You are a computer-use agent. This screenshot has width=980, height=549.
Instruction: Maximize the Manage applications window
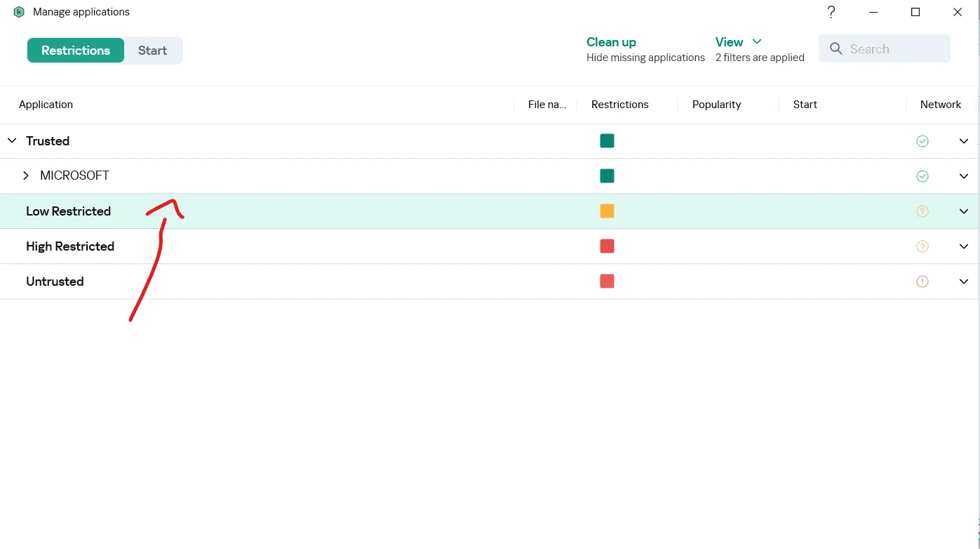[x=915, y=12]
